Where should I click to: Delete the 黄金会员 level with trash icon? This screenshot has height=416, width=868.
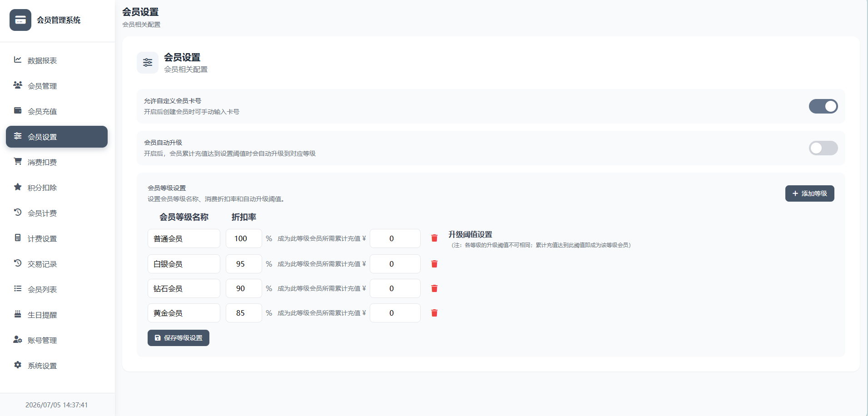pos(434,313)
